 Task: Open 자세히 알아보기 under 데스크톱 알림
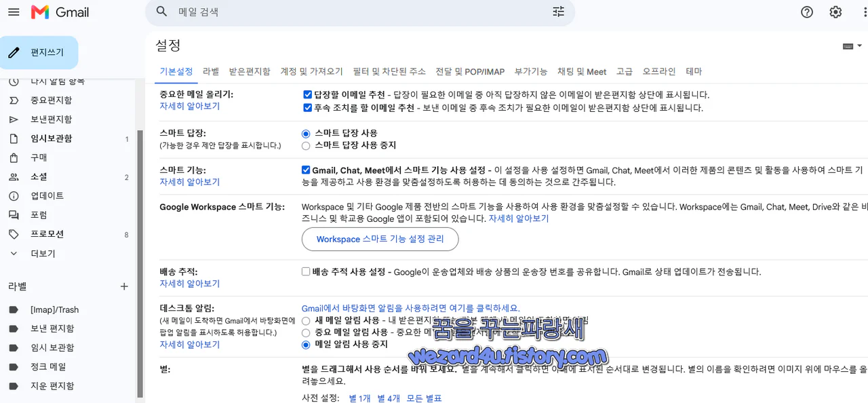190,345
